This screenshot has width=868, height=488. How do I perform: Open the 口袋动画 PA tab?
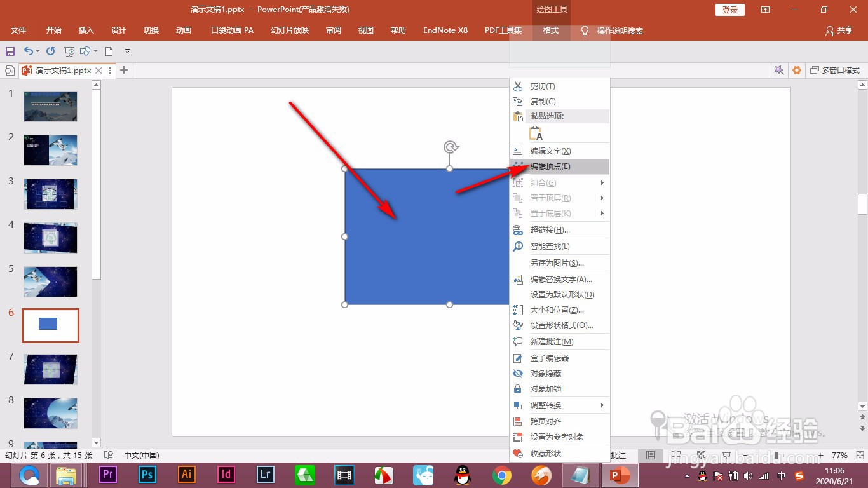click(x=232, y=30)
